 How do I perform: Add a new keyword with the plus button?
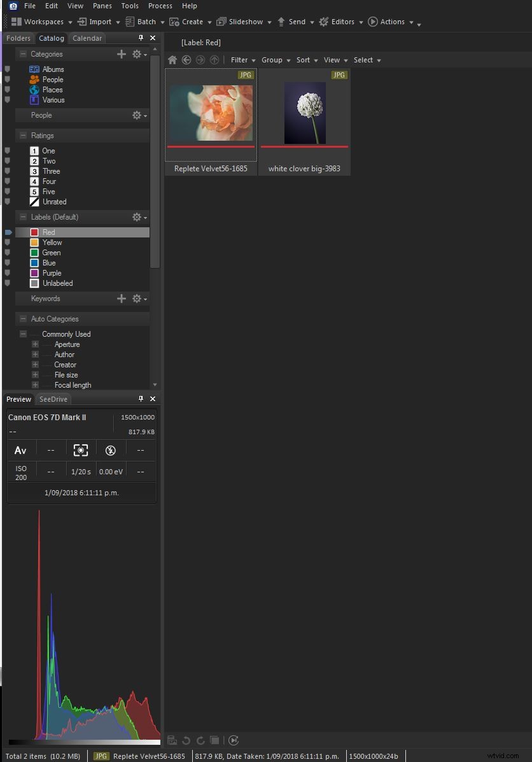(x=122, y=299)
